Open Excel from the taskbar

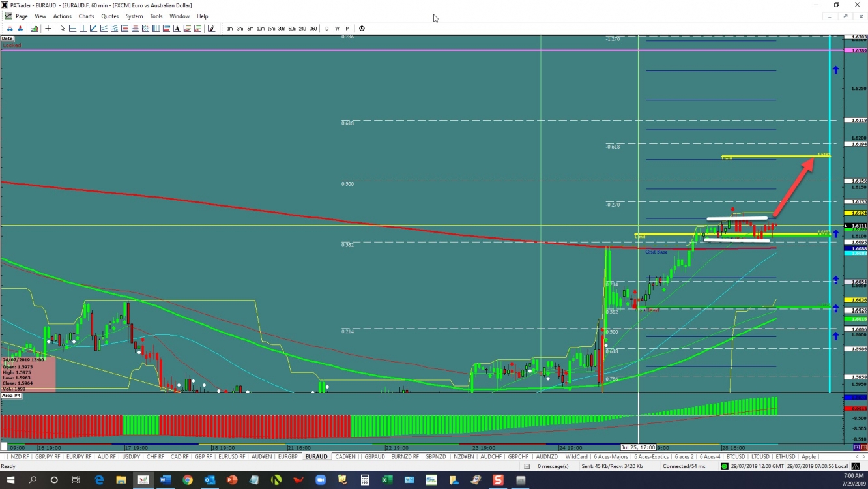pos(386,480)
